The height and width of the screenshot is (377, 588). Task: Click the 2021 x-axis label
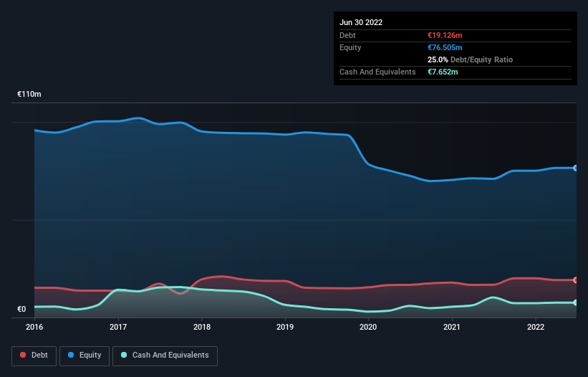pyautogui.click(x=452, y=327)
